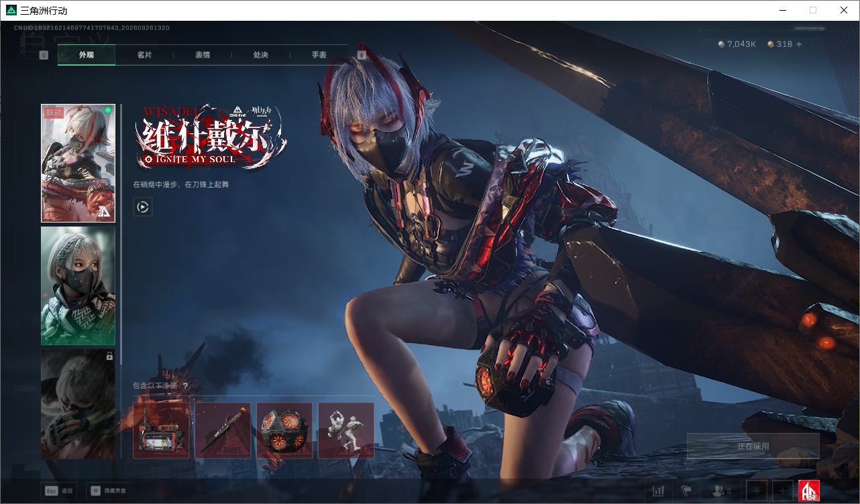Click the H 隐藏界面 hide interface button
860x504 pixels.
pos(109,491)
